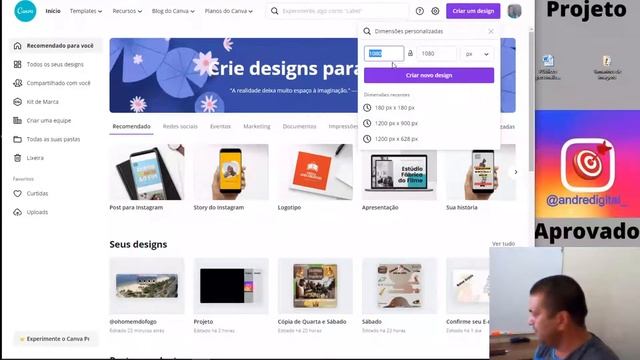
Task: Click the heart icon beside Curtidas
Action: pos(18,193)
